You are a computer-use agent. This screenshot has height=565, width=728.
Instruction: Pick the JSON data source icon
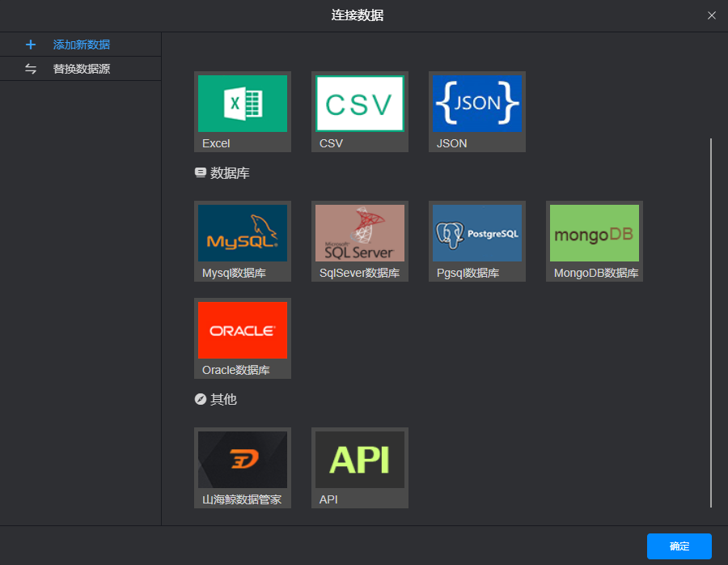click(x=476, y=104)
